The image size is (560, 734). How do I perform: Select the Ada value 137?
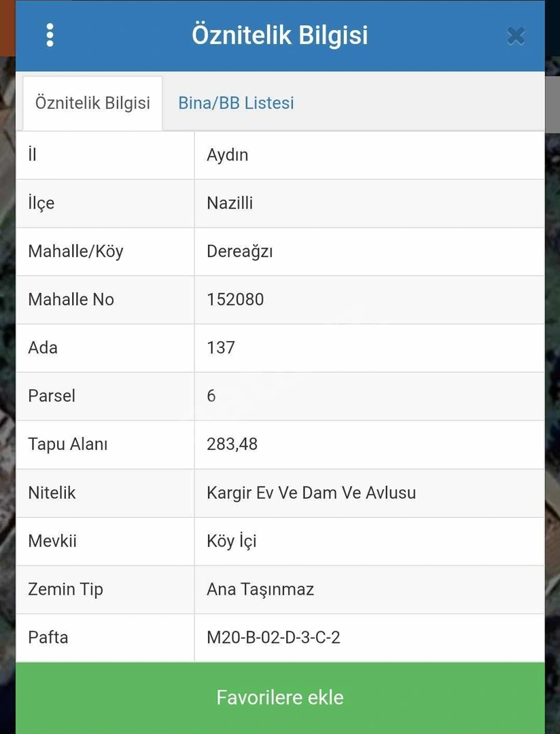pos(221,348)
